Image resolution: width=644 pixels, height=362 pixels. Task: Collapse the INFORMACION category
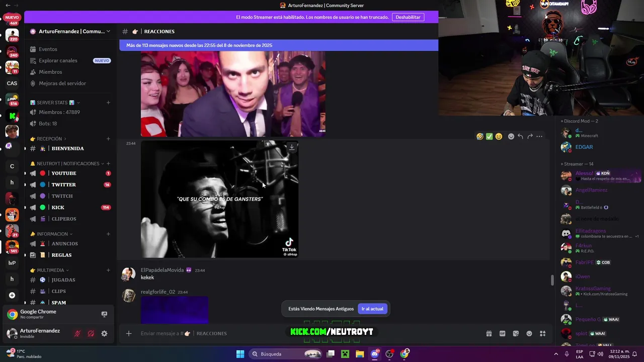(x=51, y=234)
